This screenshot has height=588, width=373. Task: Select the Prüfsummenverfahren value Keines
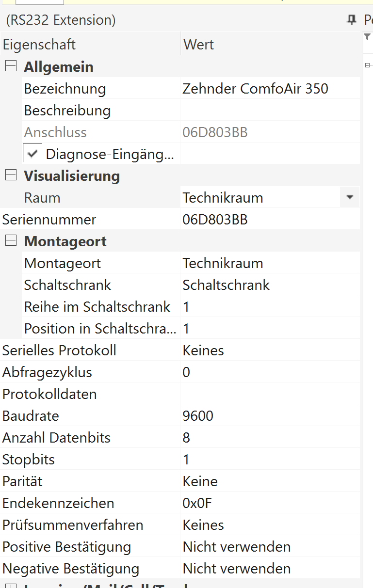(x=203, y=525)
